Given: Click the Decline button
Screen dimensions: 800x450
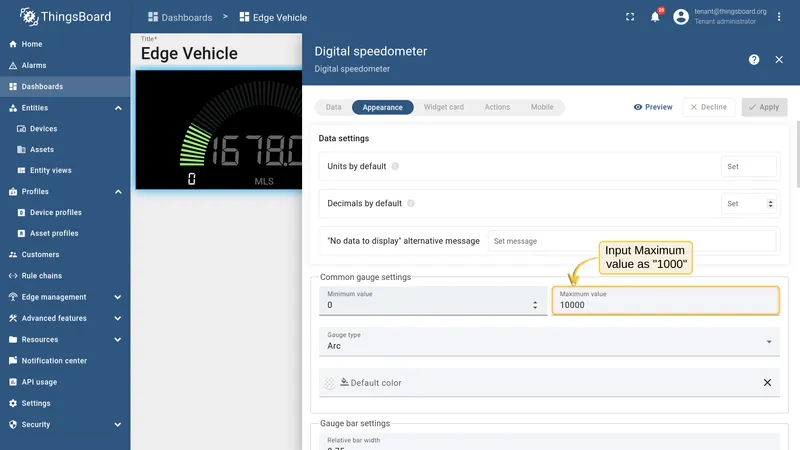Looking at the screenshot, I should coord(708,107).
